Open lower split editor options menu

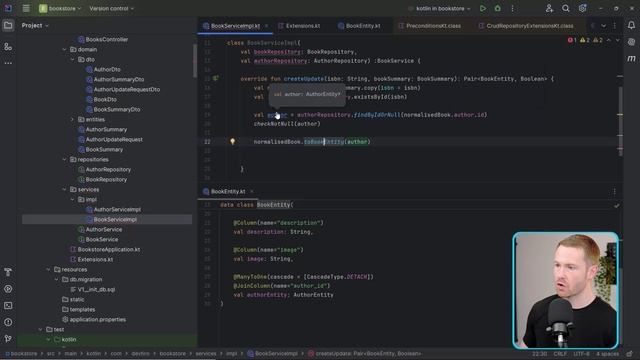[615, 191]
